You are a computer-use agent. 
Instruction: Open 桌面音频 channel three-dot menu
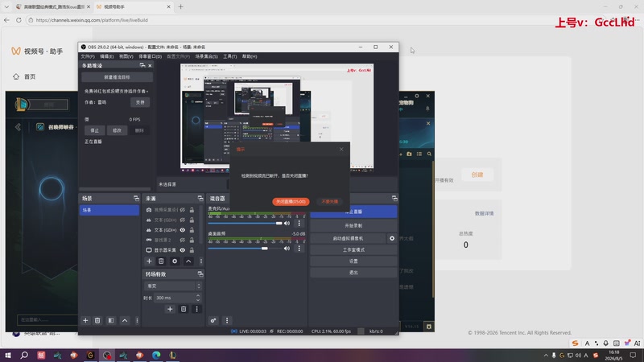(x=299, y=249)
